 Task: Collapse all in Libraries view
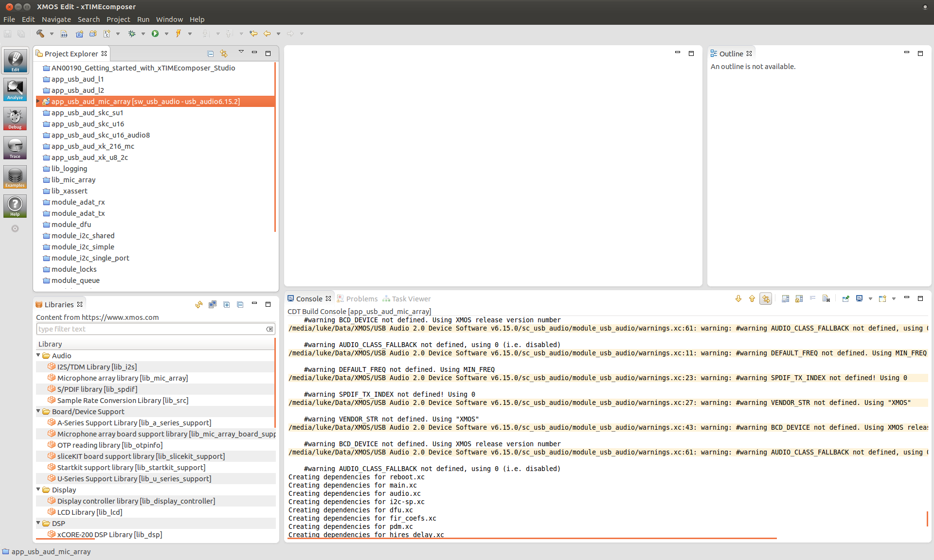(x=240, y=304)
